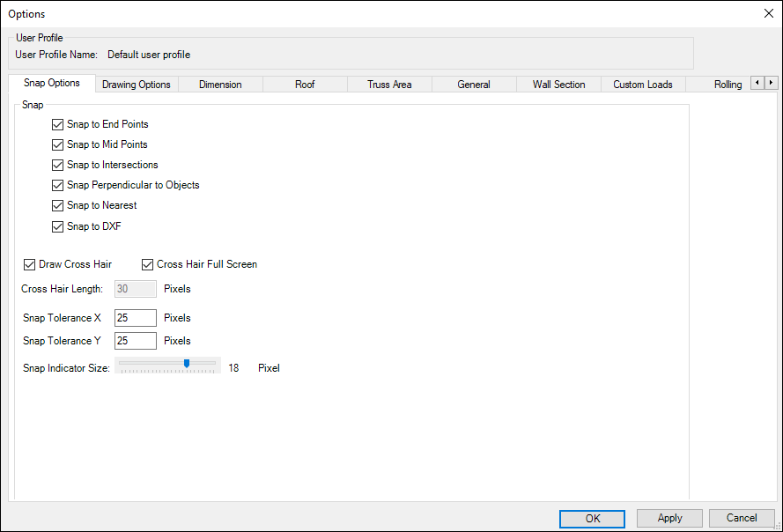Toggle Snap Perpendicular to Objects
The width and height of the screenshot is (783, 532).
[59, 185]
